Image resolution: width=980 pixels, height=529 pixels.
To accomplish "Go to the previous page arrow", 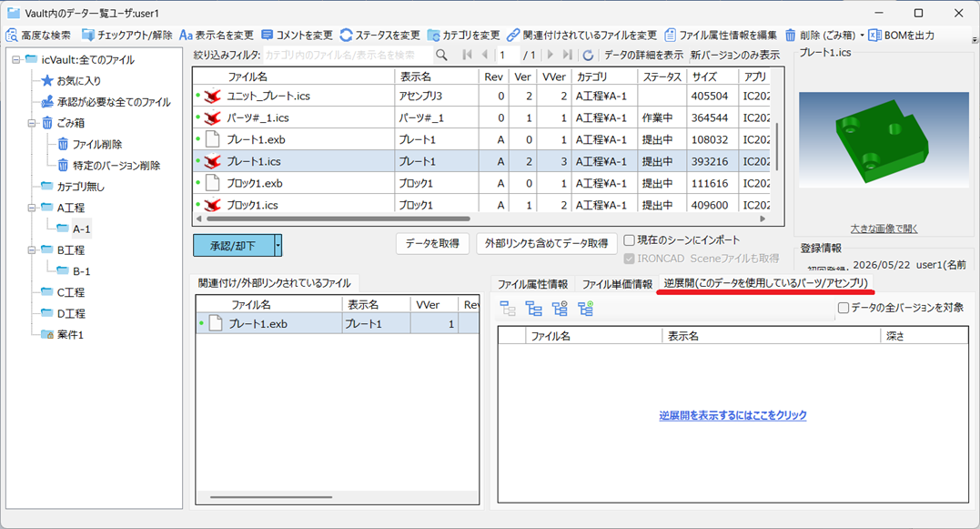I will tap(484, 55).
